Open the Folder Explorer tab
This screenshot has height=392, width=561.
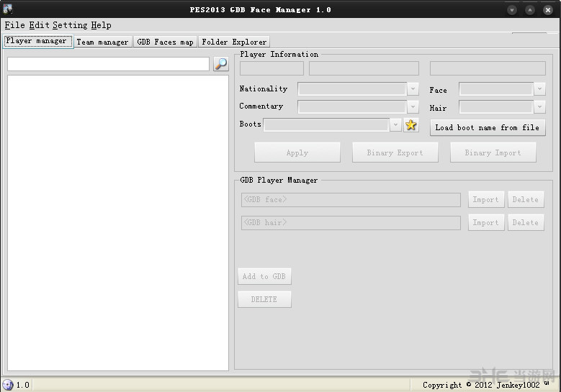point(234,42)
